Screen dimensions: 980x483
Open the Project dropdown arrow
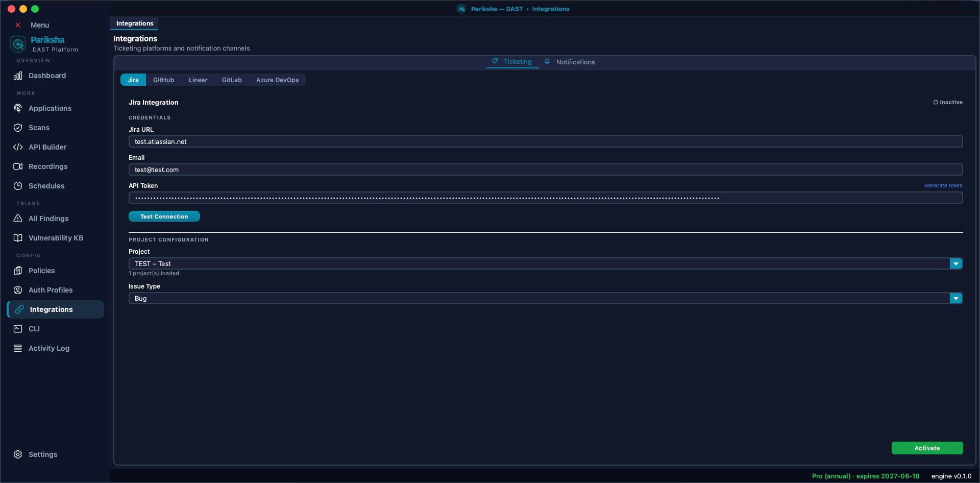956,263
